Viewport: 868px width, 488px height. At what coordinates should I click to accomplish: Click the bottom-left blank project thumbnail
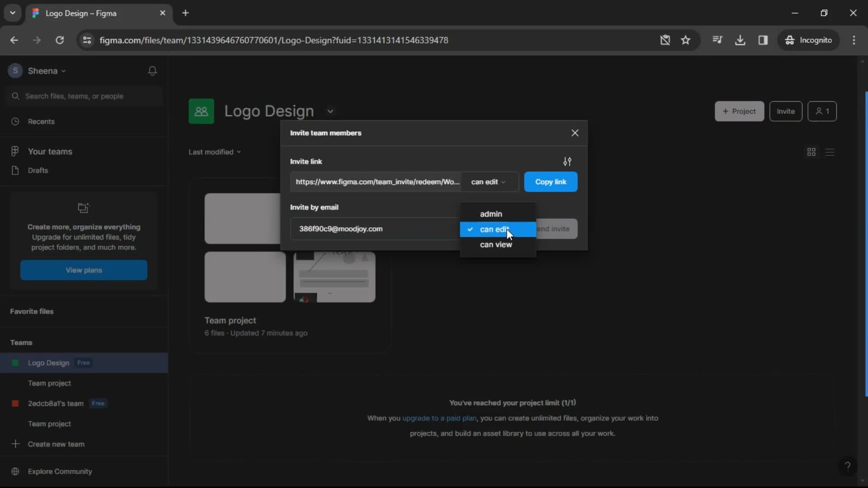click(x=245, y=277)
